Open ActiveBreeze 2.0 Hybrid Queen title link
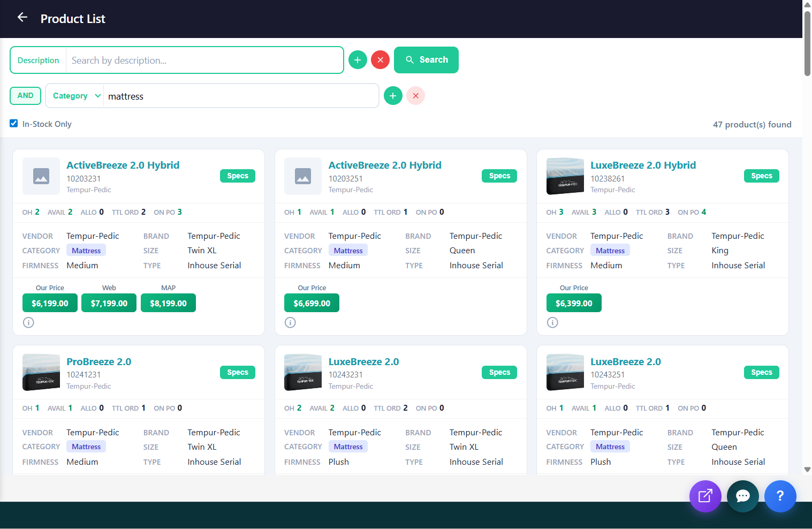 (x=385, y=165)
